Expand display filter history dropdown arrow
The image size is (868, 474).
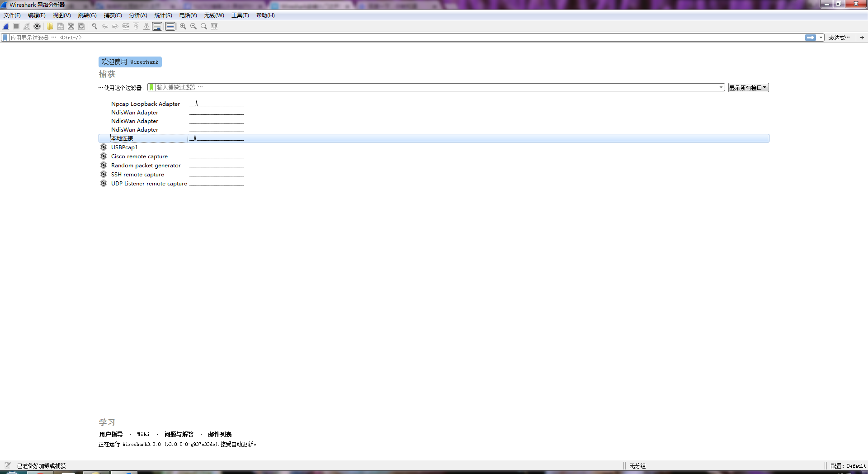(x=821, y=38)
